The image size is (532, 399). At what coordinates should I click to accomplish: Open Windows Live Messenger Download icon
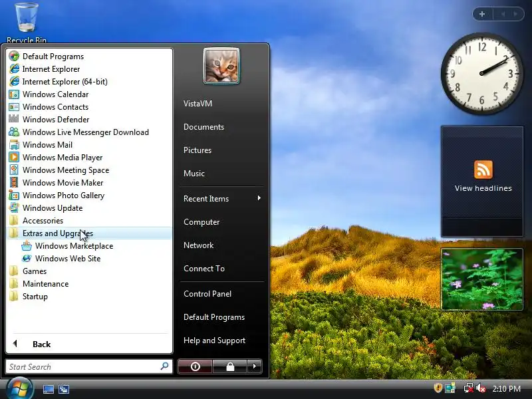coord(14,132)
